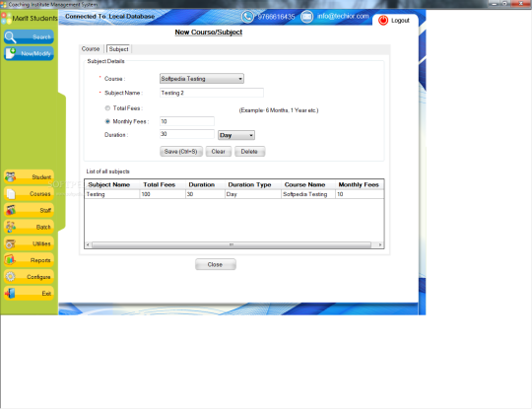Click the Subject Name input field
This screenshot has height=409, width=532.
coord(212,93)
